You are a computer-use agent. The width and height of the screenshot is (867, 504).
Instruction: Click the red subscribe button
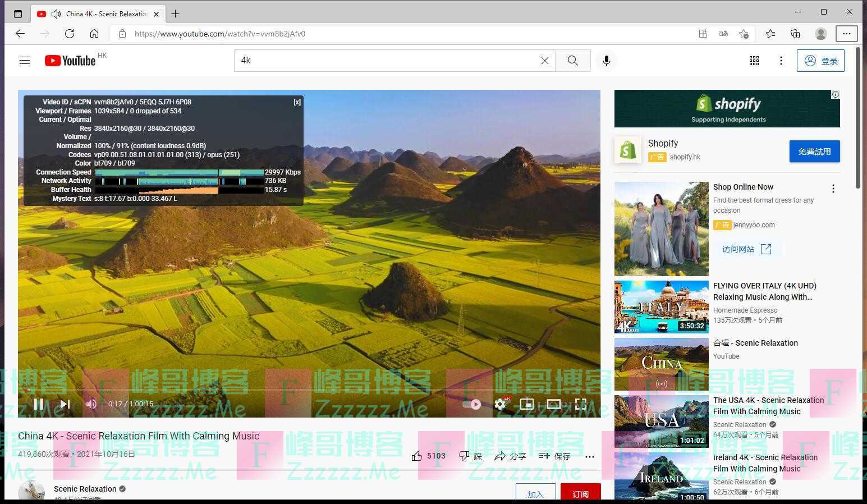580,493
